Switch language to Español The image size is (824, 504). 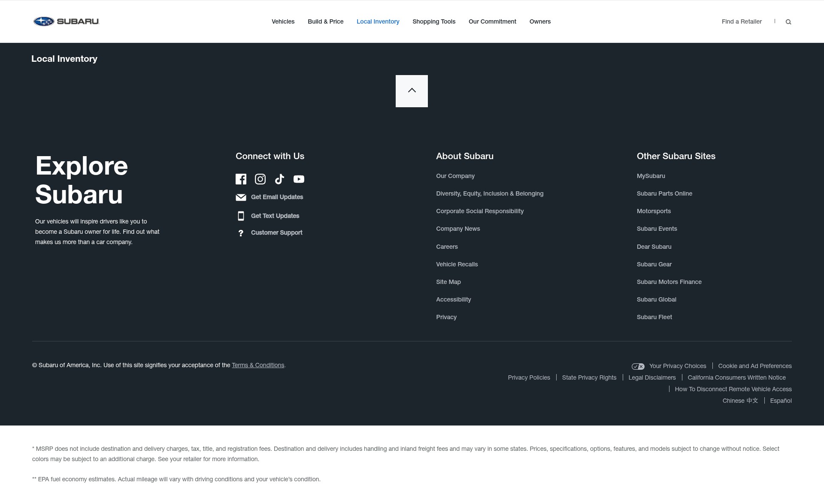tap(781, 401)
